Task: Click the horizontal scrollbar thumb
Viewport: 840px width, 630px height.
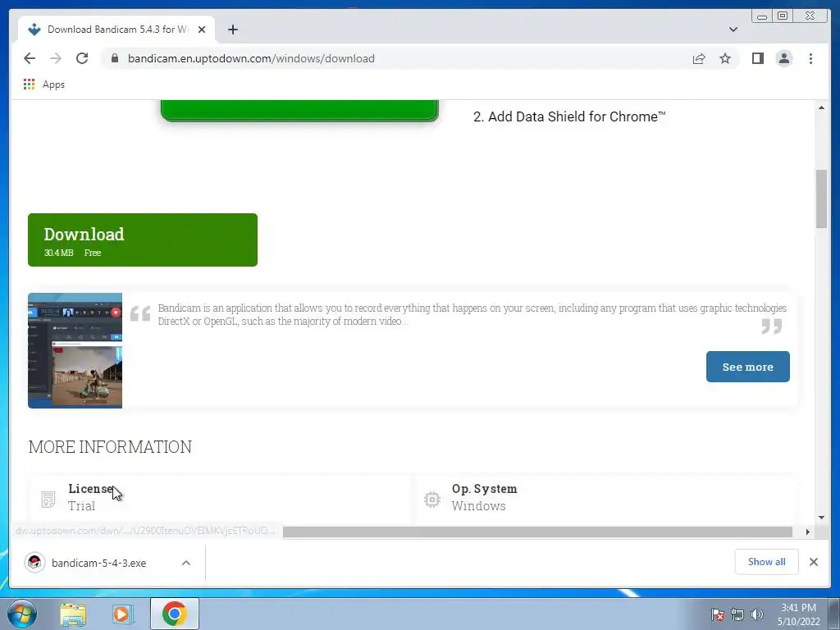Action: click(x=537, y=532)
